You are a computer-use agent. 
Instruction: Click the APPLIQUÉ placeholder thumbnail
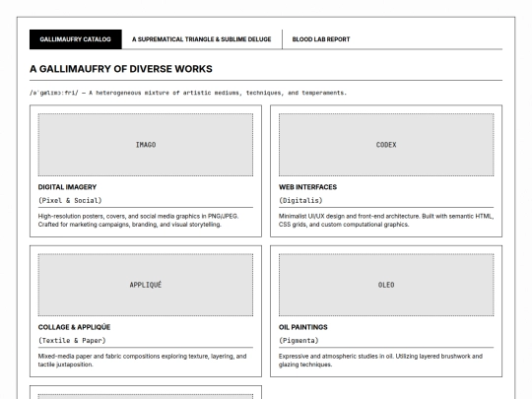pos(146,285)
